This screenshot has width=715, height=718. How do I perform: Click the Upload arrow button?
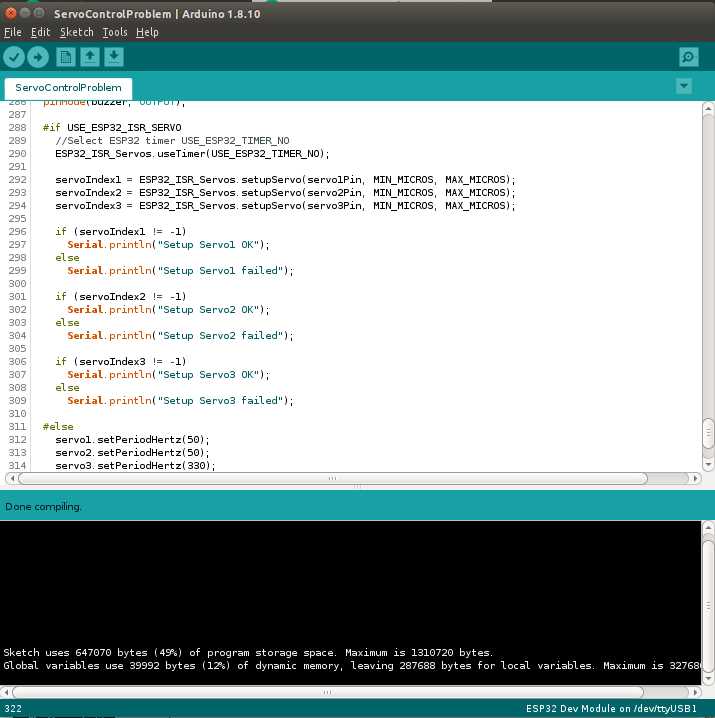(38, 57)
